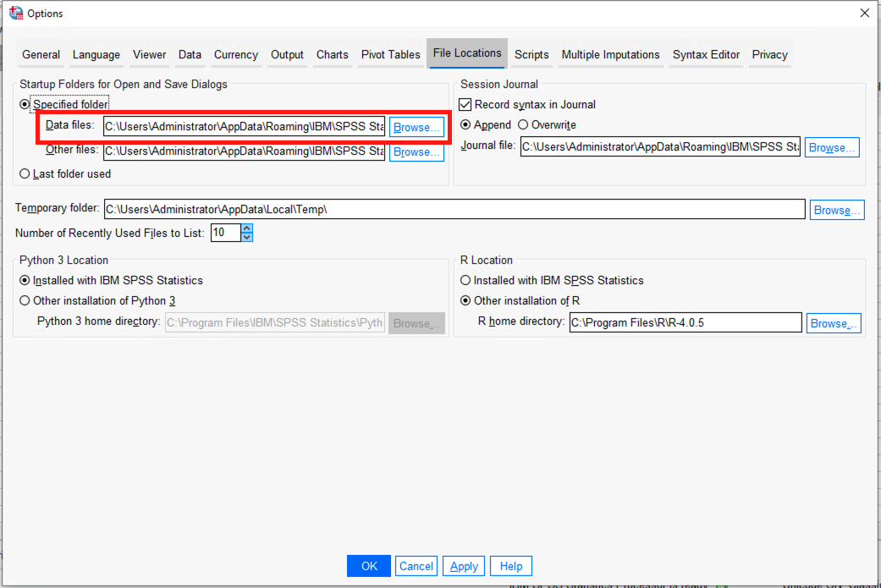Open the Language tab

(96, 54)
